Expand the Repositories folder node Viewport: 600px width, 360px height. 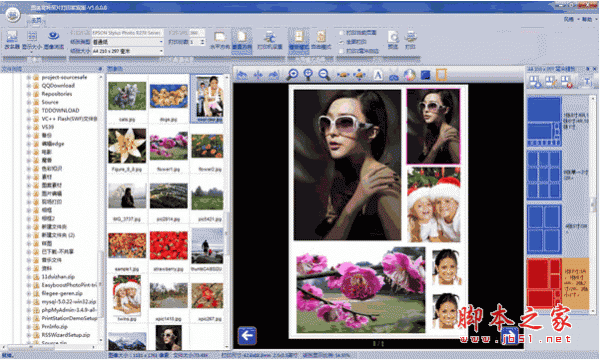click(28, 94)
